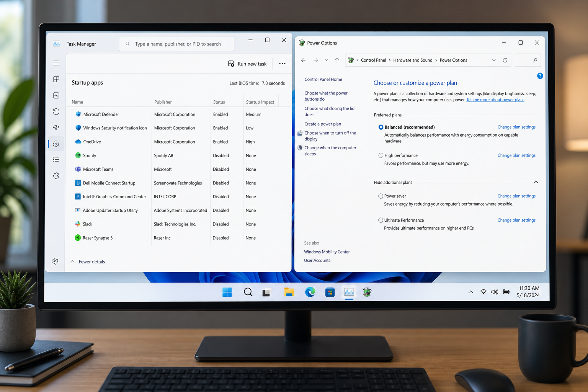This screenshot has width=588, height=392.
Task: Click the Razer Synapse 3 icon
Action: (x=78, y=238)
